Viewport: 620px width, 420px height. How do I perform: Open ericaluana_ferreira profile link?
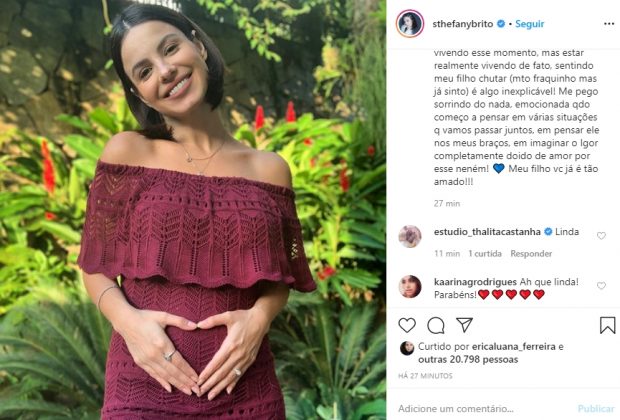point(514,347)
